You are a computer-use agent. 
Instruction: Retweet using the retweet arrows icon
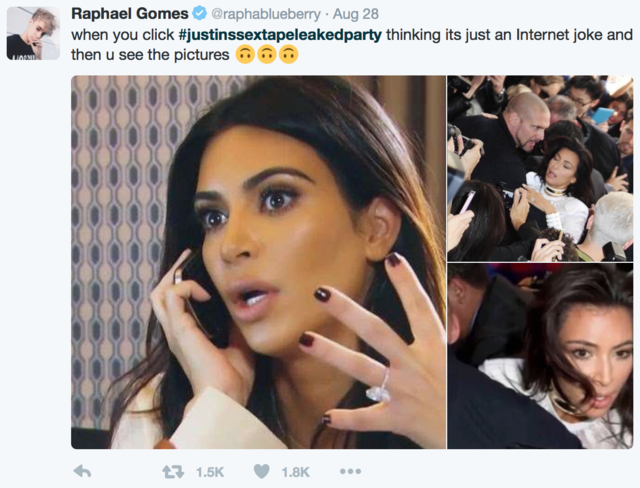[x=173, y=472]
